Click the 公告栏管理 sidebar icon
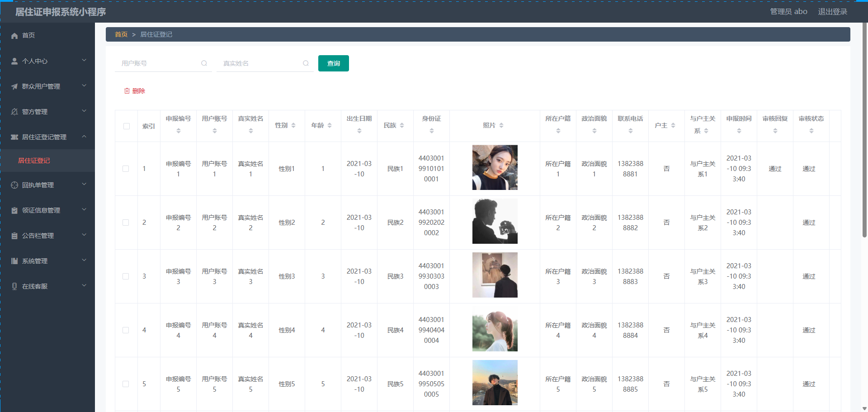 pyautogui.click(x=14, y=236)
